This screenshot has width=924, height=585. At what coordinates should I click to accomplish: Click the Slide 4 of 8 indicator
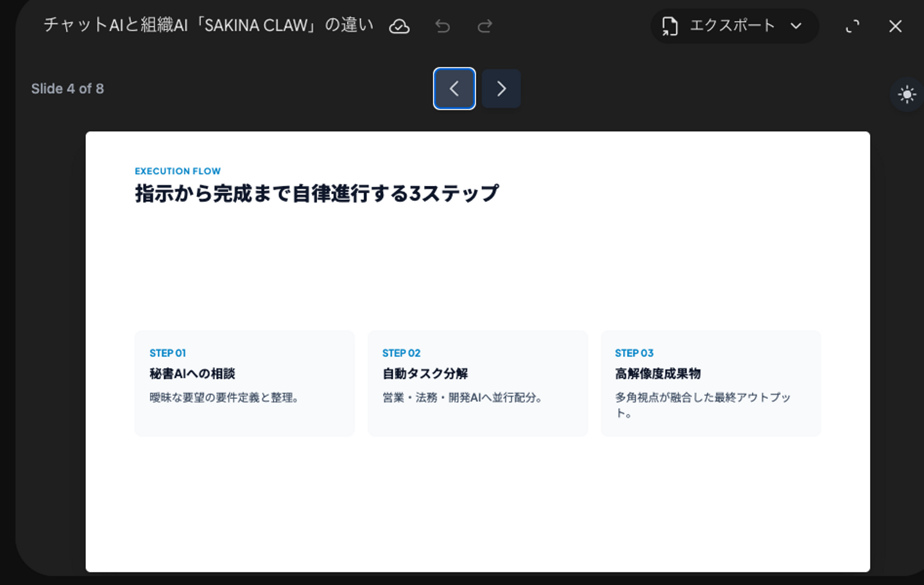[x=67, y=89]
